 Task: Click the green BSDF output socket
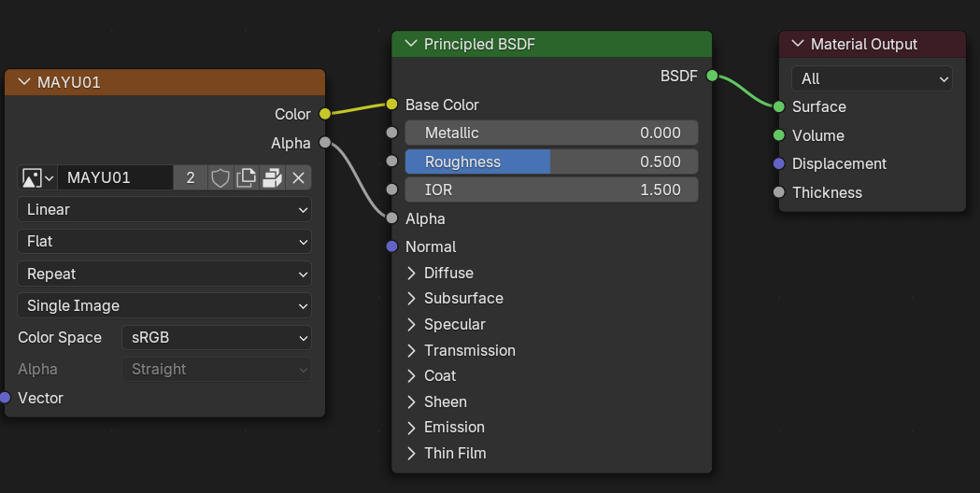[x=712, y=76]
